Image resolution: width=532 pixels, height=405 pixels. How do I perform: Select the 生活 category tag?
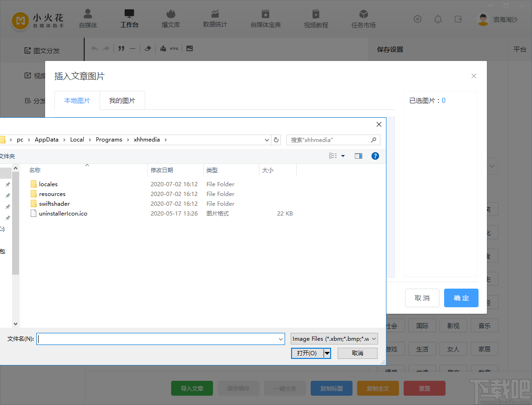[x=422, y=349]
